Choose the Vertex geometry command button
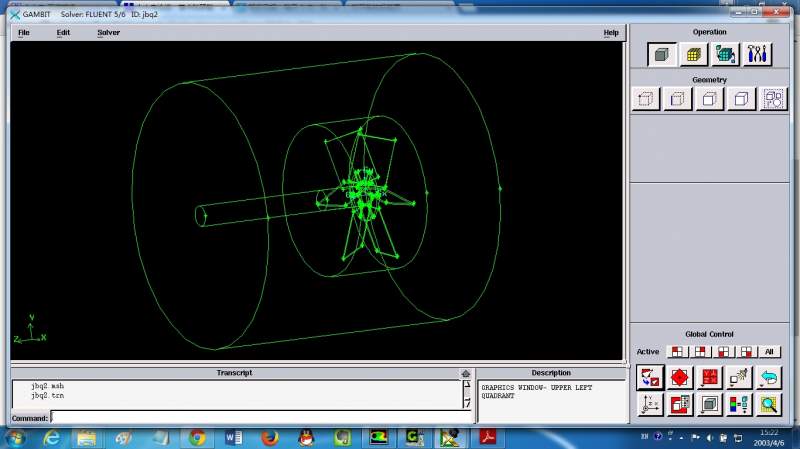Screen dimensions: 800x449 tap(646, 98)
